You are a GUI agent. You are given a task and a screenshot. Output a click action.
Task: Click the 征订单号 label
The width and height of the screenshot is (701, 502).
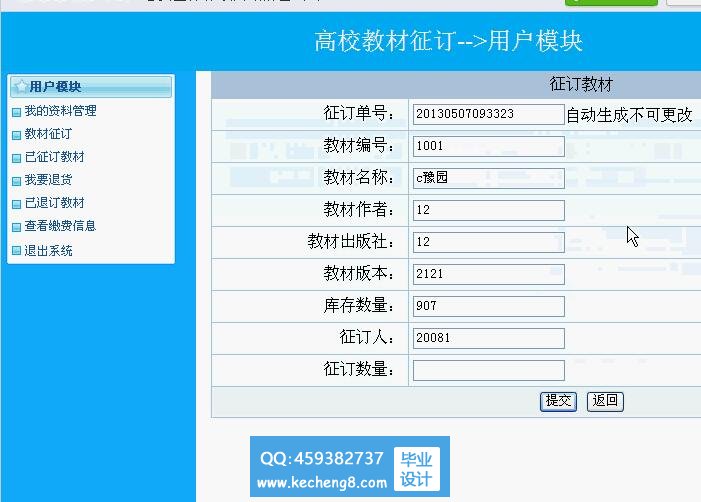[359, 113]
